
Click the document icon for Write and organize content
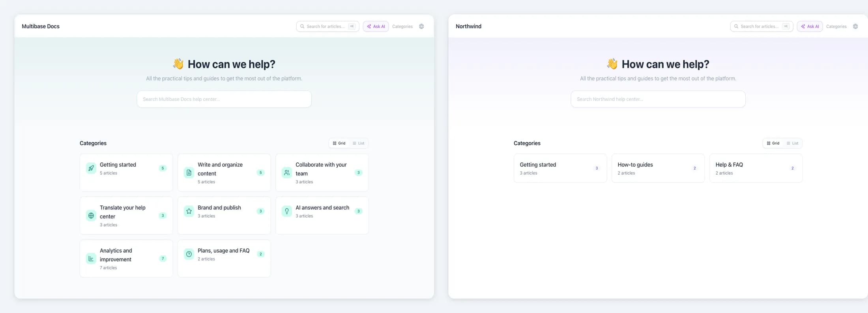click(189, 173)
